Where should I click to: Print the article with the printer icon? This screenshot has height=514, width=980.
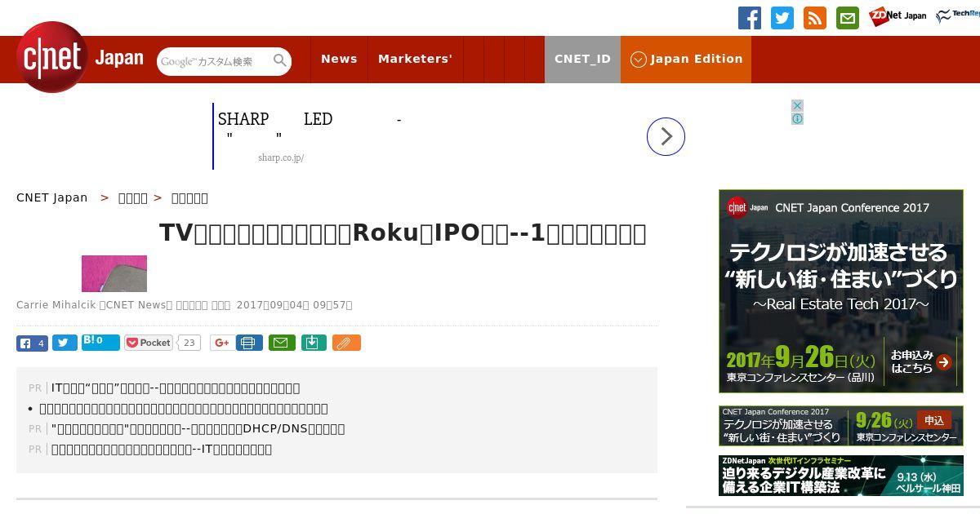tap(249, 343)
